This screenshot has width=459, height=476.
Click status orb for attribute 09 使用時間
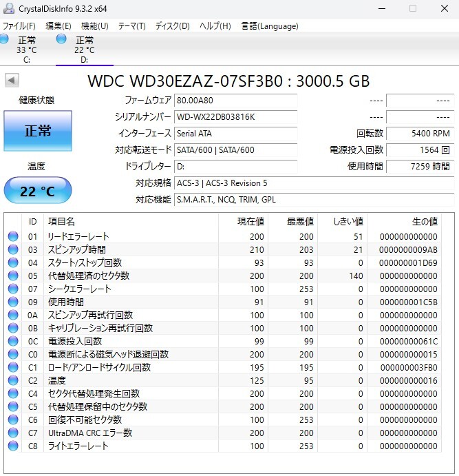coord(13,302)
